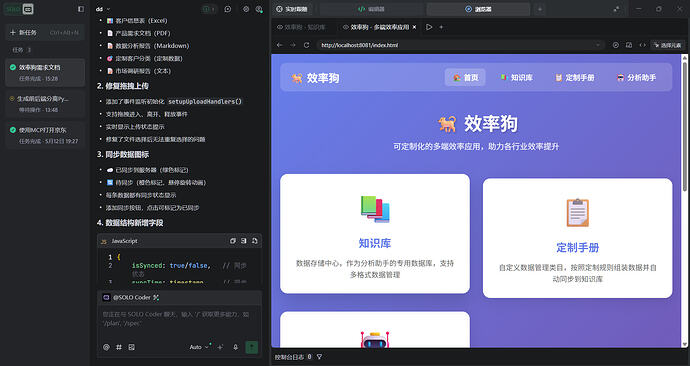Send the message with green arrow button

click(252, 347)
